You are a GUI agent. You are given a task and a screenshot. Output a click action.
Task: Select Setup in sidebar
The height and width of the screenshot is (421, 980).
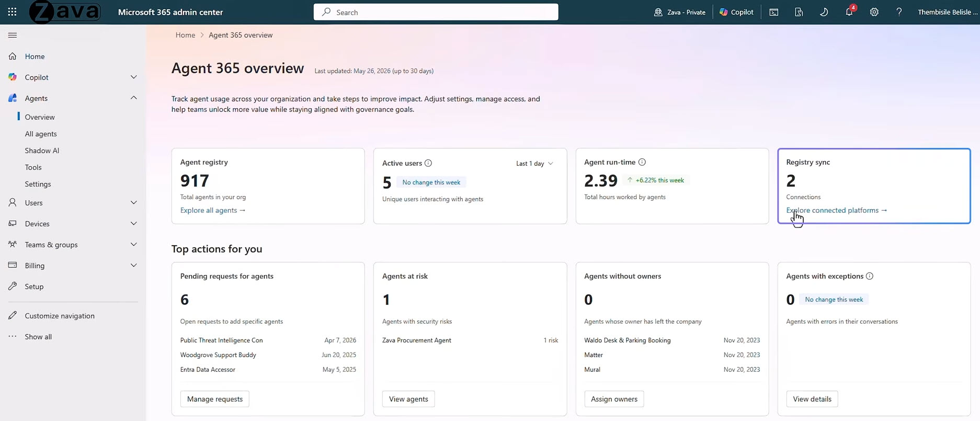[x=34, y=287]
